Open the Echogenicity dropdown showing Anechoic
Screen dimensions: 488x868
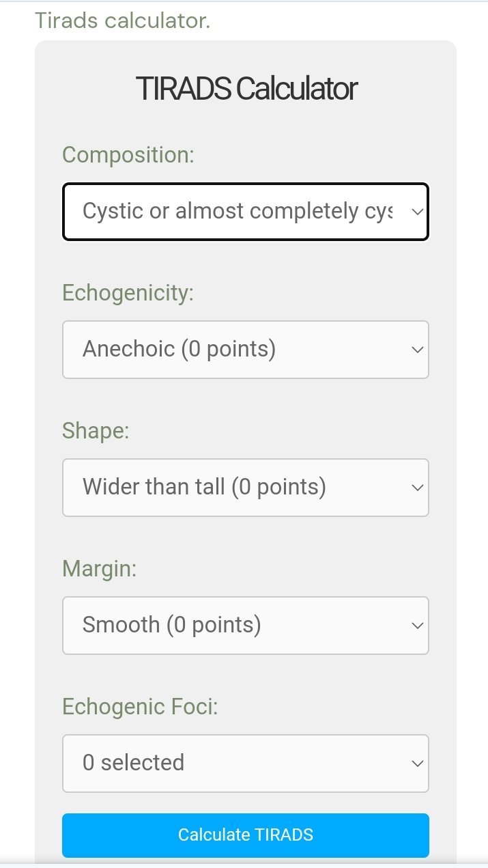click(246, 350)
